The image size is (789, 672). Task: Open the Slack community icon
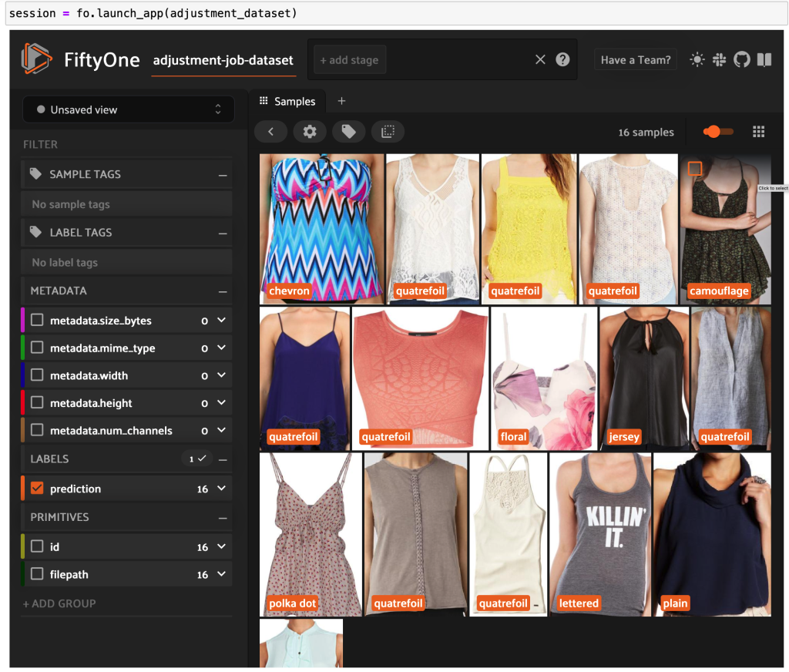coord(720,60)
